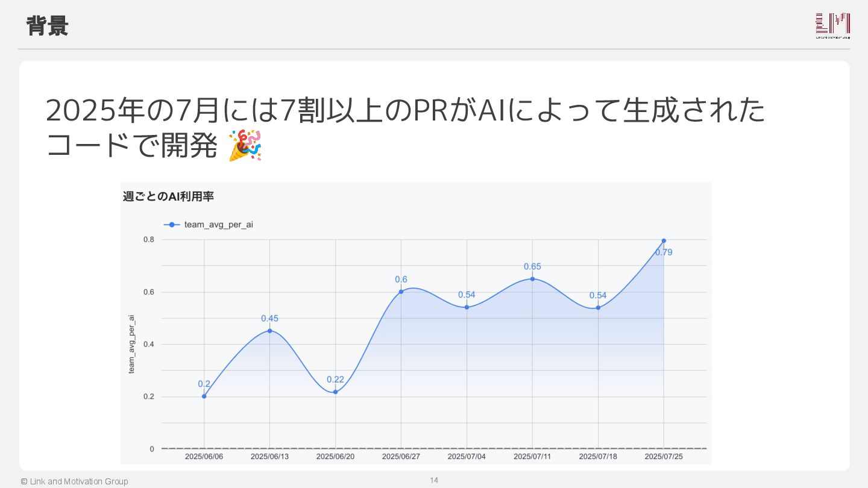The height and width of the screenshot is (488, 868).
Task: Click the chart title 週ごとのAI利用率
Action: [168, 196]
